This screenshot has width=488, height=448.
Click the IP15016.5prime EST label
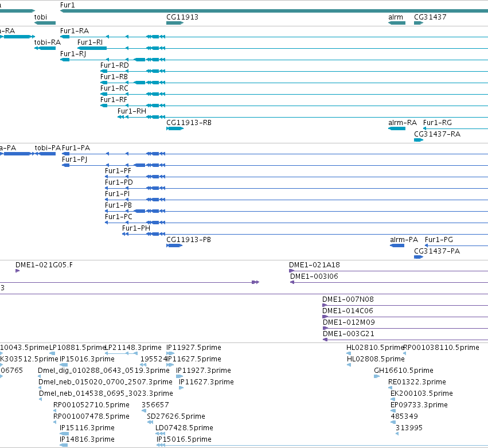[184, 440]
